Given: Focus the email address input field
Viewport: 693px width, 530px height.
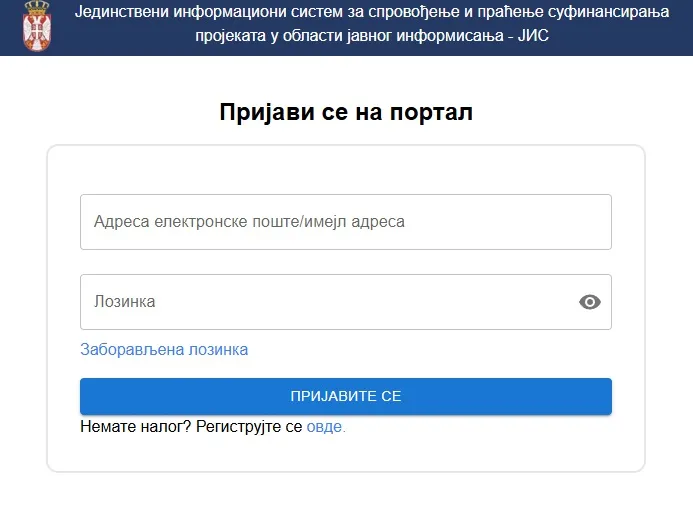Looking at the screenshot, I should pyautogui.click(x=345, y=222).
